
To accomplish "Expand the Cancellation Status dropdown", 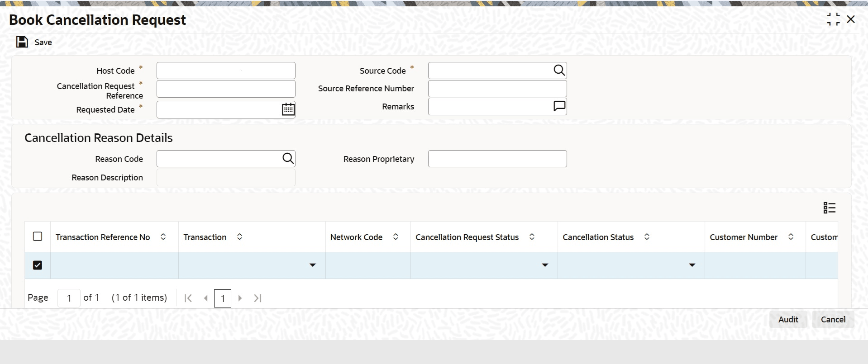I will (692, 265).
